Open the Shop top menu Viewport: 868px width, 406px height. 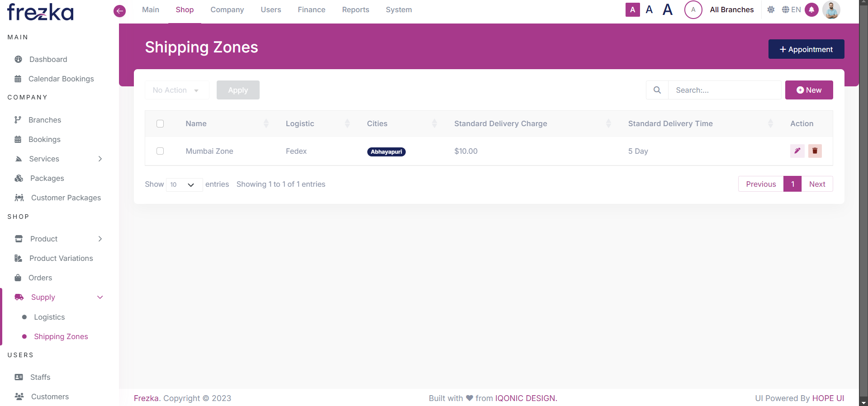tap(185, 9)
